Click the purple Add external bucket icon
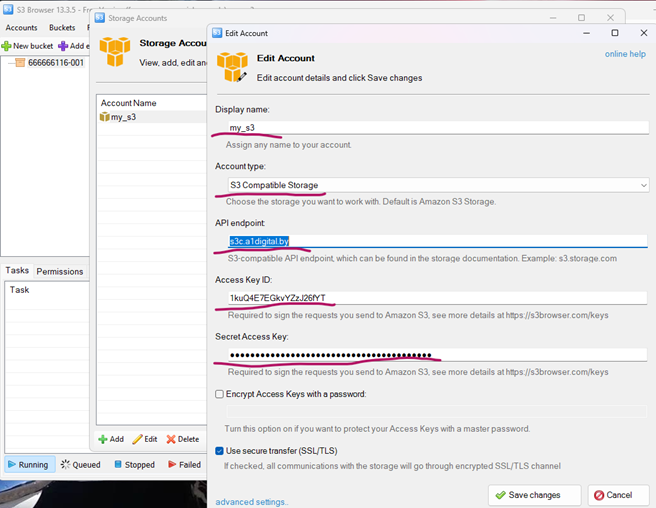The height and width of the screenshot is (508, 656). [63, 46]
